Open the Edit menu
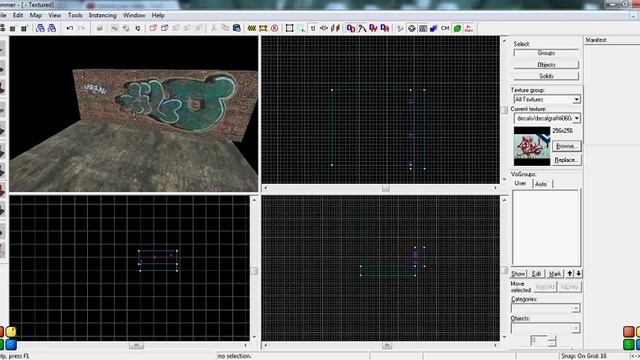Viewport: 640px width, 360px height. [18, 15]
